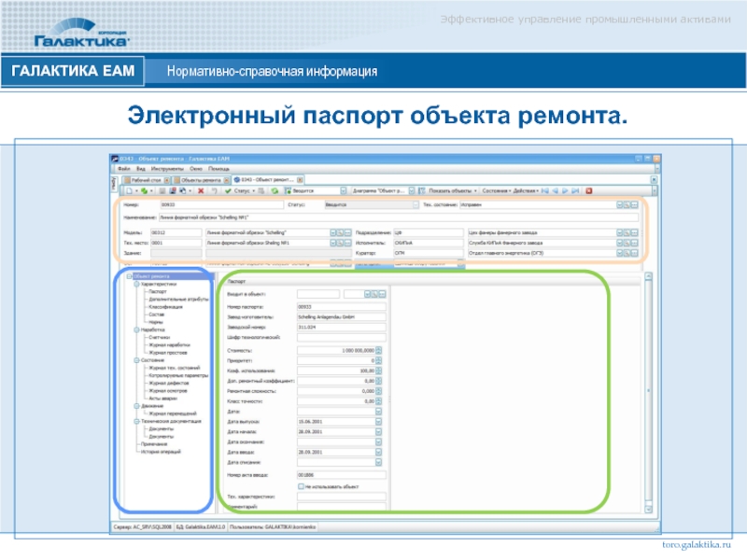Screen dimensions: 747x560
Task: Click the red close icon at toolbar end
Action: click(x=588, y=190)
